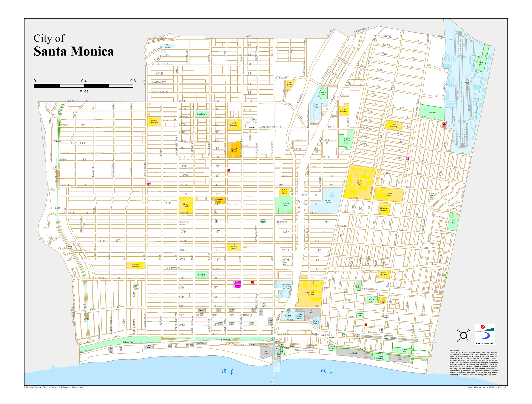Click the City of Santa Monica title
Image resolution: width=532 pixels, height=404 pixels.
[73, 45]
